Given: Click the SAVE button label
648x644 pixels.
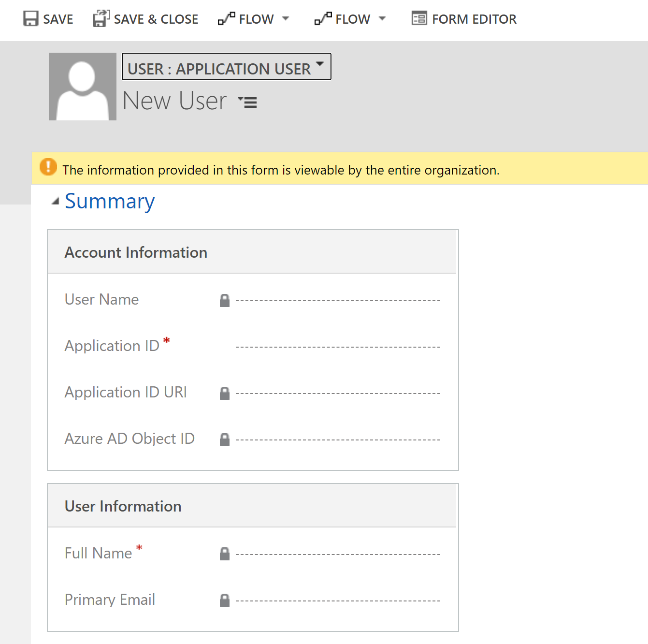Looking at the screenshot, I should 58,19.
